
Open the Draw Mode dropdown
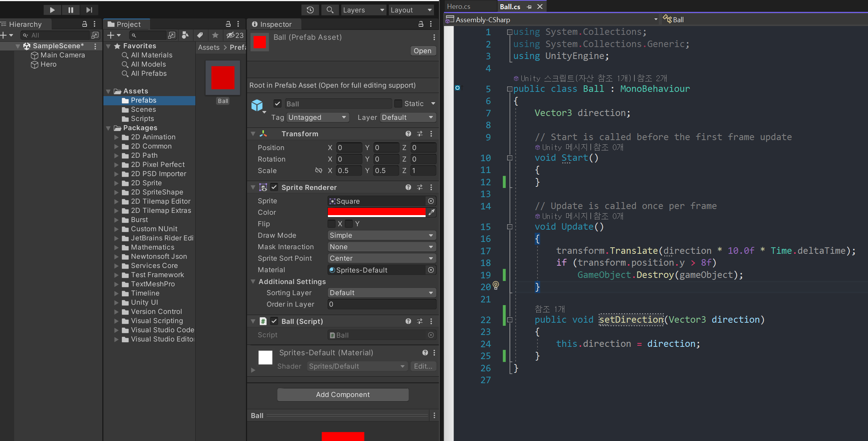coord(382,235)
